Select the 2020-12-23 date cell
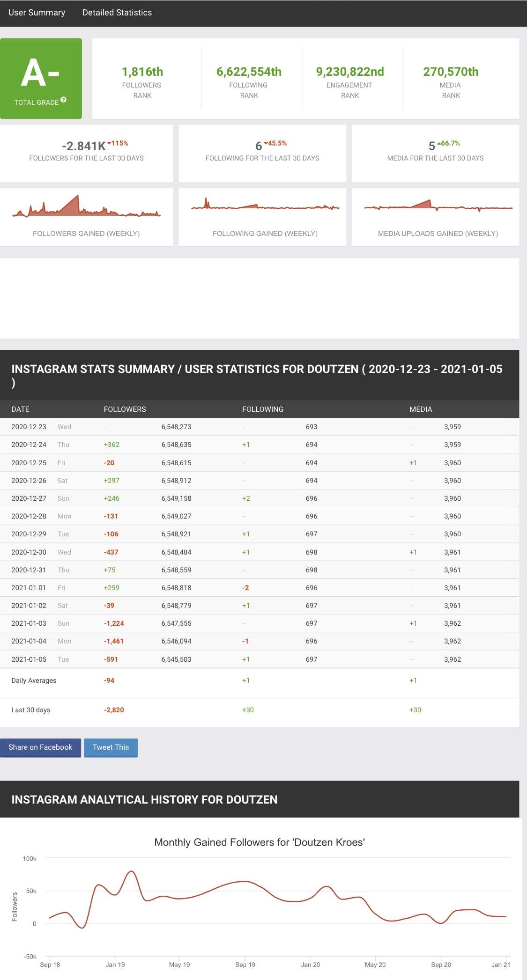 click(29, 427)
